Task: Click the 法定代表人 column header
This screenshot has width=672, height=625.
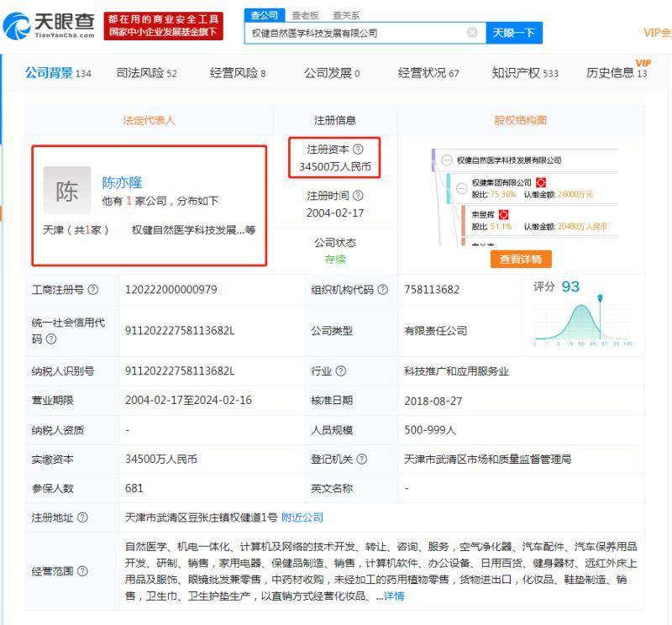Action: click(149, 120)
